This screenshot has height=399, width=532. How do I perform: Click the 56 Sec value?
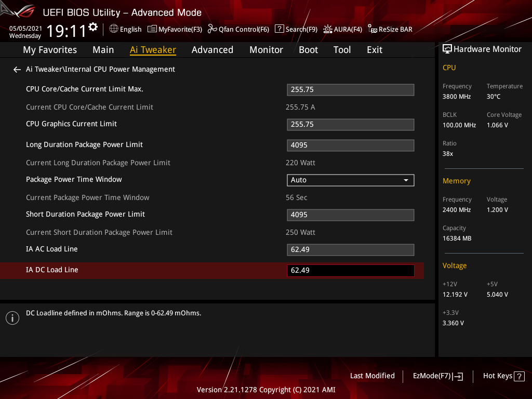(x=296, y=197)
